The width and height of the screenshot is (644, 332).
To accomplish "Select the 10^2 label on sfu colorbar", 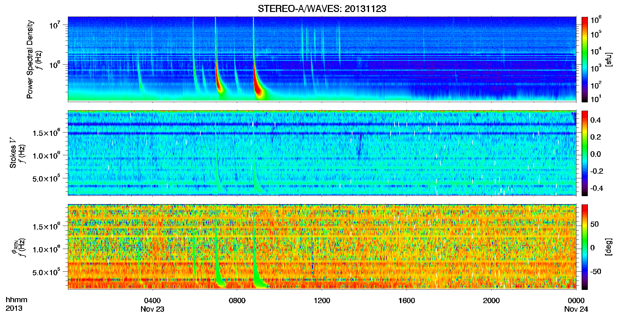I will coord(596,85).
